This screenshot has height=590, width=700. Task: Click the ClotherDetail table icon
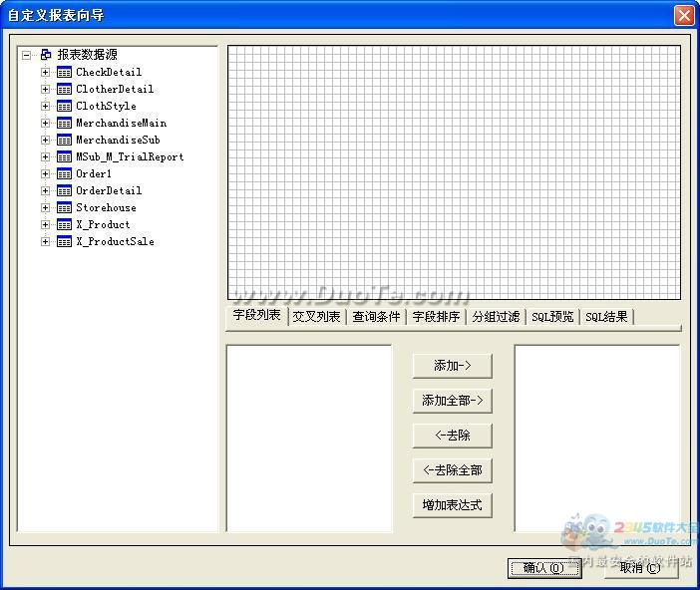point(64,89)
